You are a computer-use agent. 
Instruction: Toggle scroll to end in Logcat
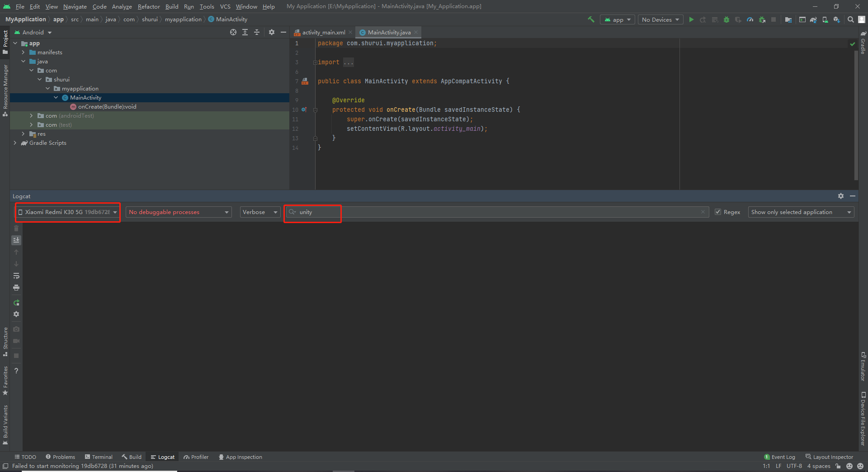(16, 240)
